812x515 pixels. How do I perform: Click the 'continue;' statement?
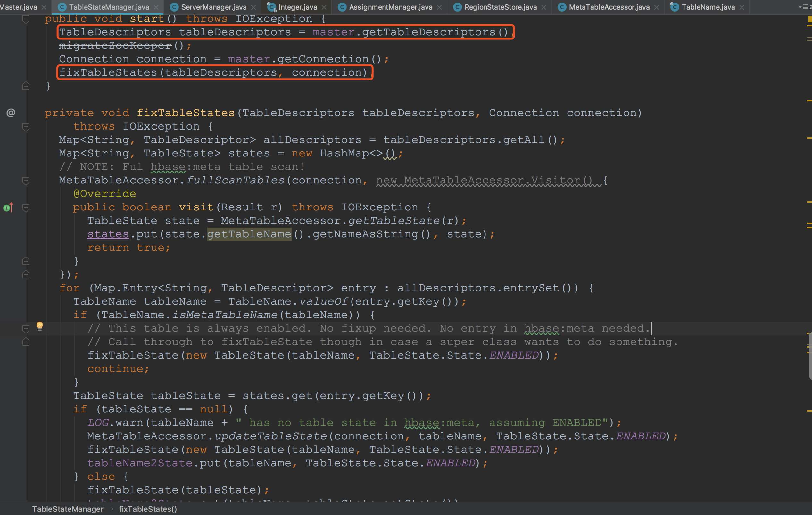(x=118, y=369)
